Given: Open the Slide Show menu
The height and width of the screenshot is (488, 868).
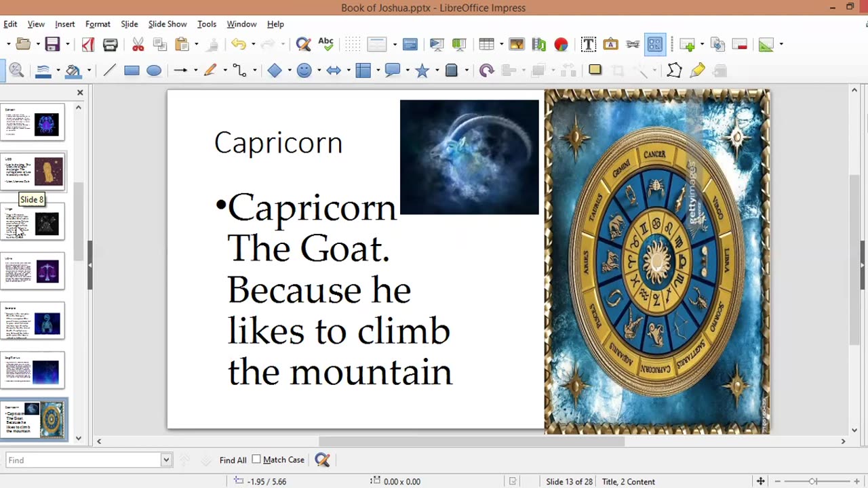Looking at the screenshot, I should click(x=167, y=24).
